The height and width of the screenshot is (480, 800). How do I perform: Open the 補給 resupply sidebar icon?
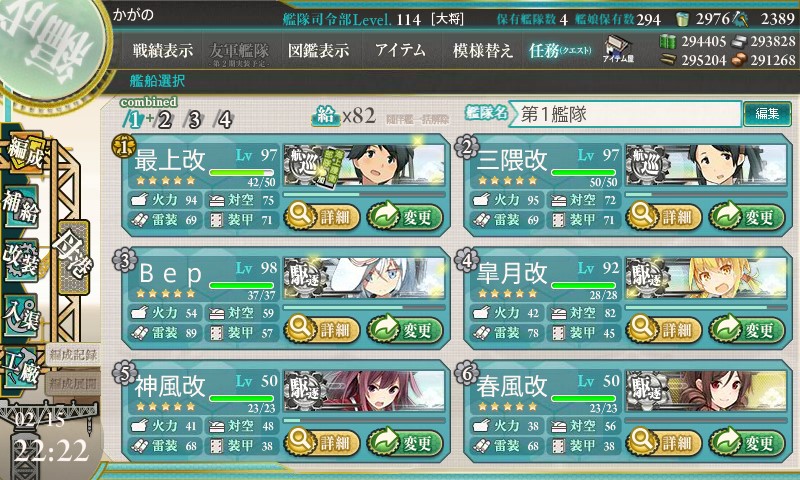coord(21,207)
